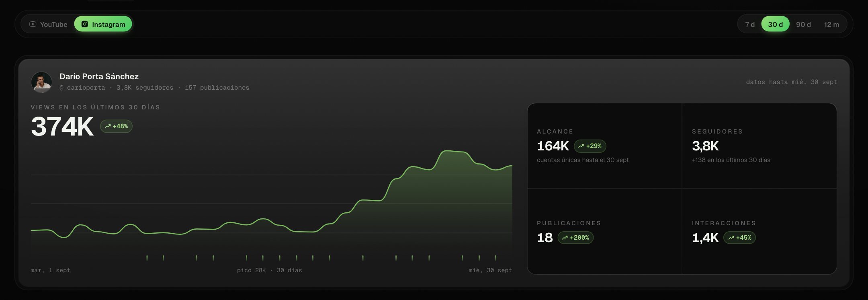Click the +138 en los últimos 30 días text
This screenshot has width=868, height=300.
pos(731,160)
